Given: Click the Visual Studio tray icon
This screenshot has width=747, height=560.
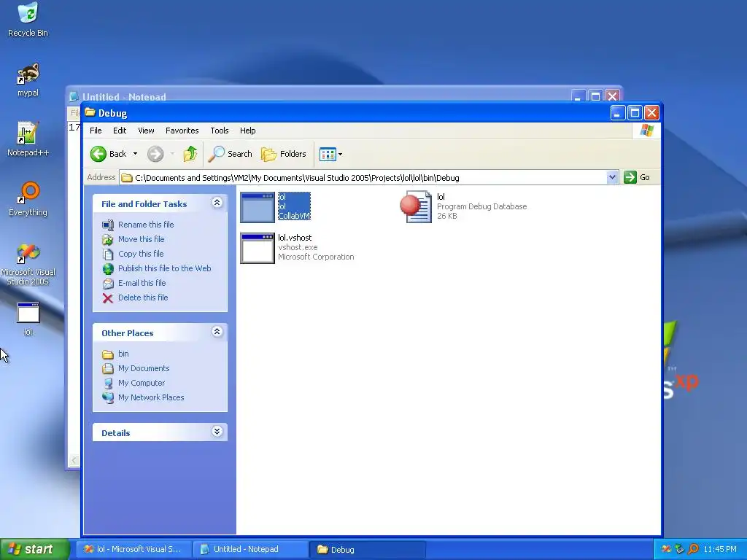Looking at the screenshot, I should 666,549.
